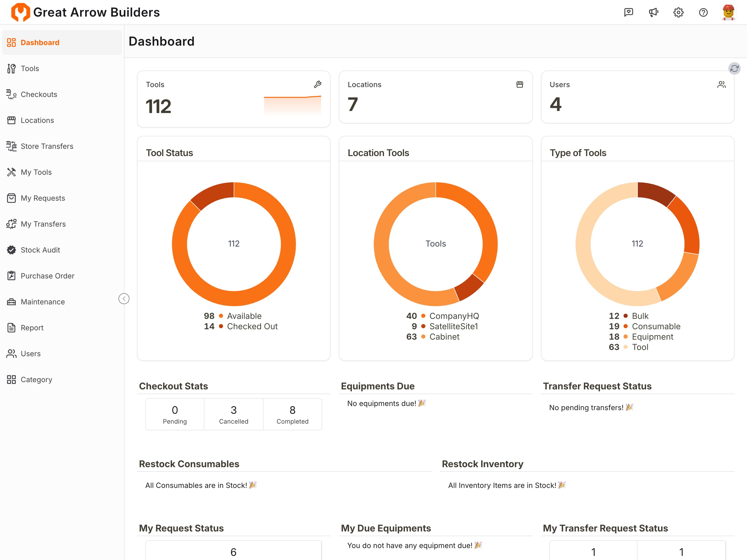Go to Stock Audit page
The image size is (747, 560).
tap(40, 250)
